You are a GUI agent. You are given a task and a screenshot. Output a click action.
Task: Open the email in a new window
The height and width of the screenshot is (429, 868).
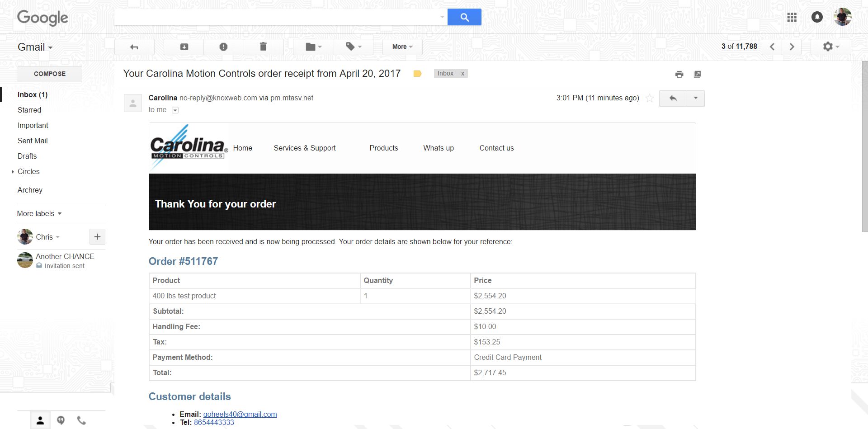pos(697,74)
